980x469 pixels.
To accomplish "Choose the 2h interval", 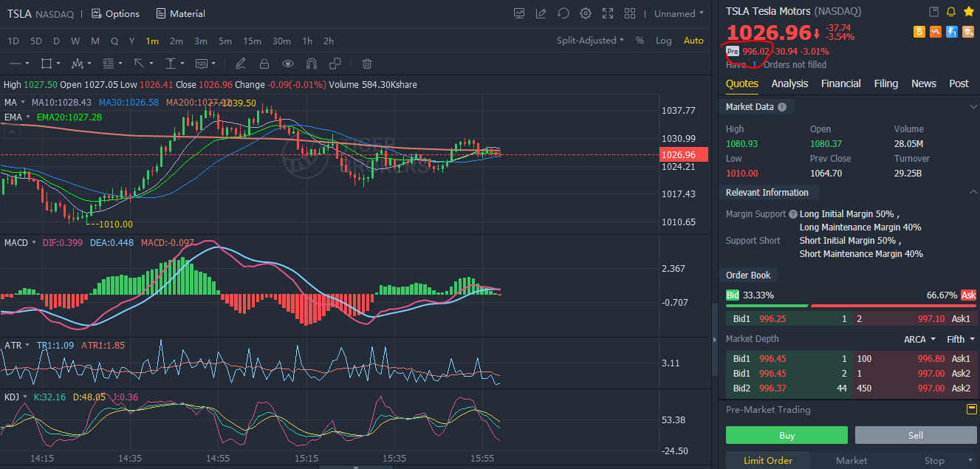I will [329, 41].
